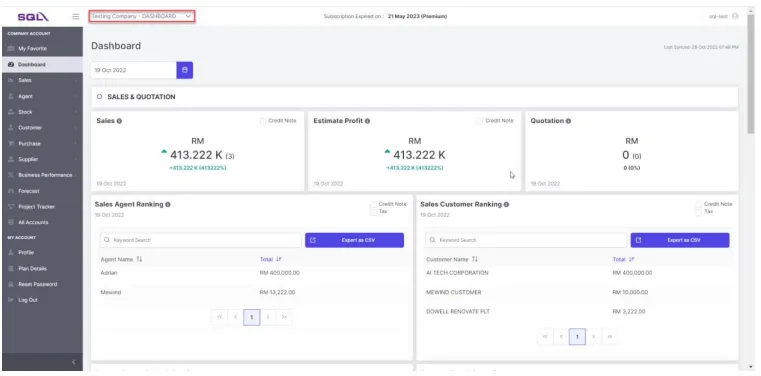Click the Sales info icon
Image resolution: width=761 pixels, height=376 pixels.
click(x=119, y=121)
